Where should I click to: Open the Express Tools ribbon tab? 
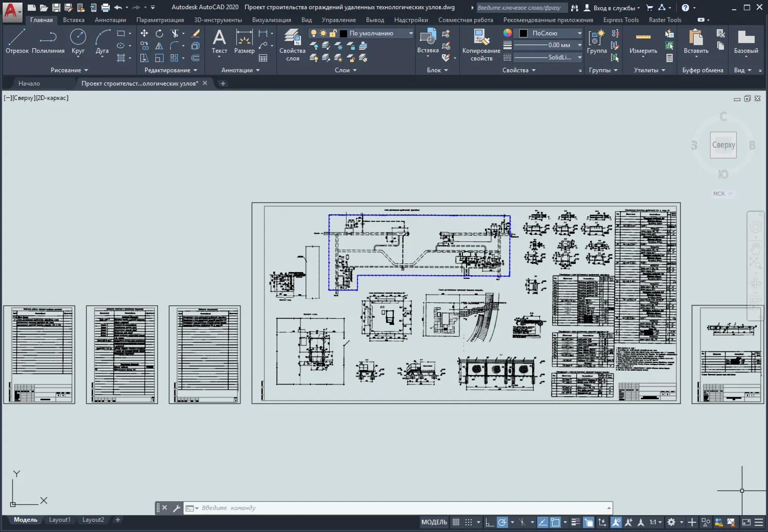[621, 20]
